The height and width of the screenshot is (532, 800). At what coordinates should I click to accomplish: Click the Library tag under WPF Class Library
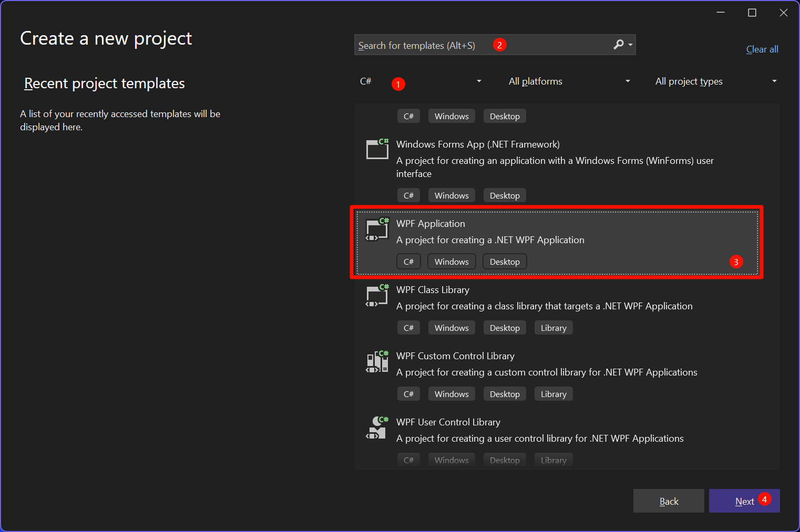553,328
